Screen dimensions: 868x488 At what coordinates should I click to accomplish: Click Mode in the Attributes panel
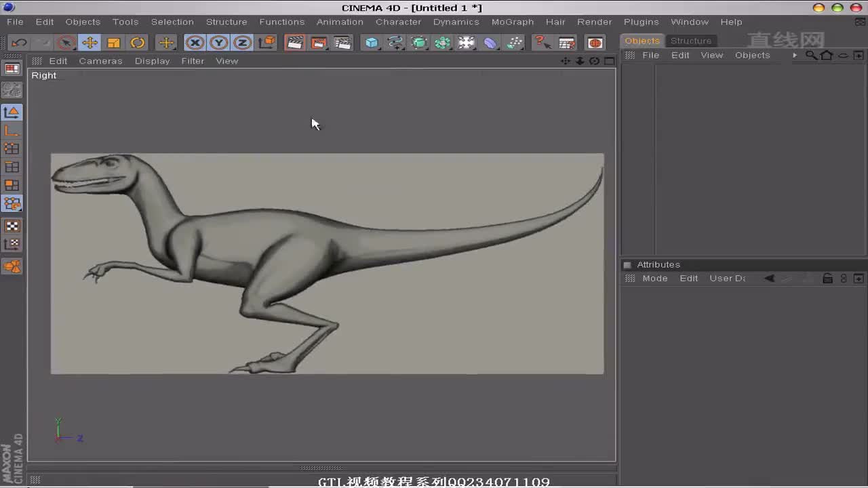[x=654, y=279]
